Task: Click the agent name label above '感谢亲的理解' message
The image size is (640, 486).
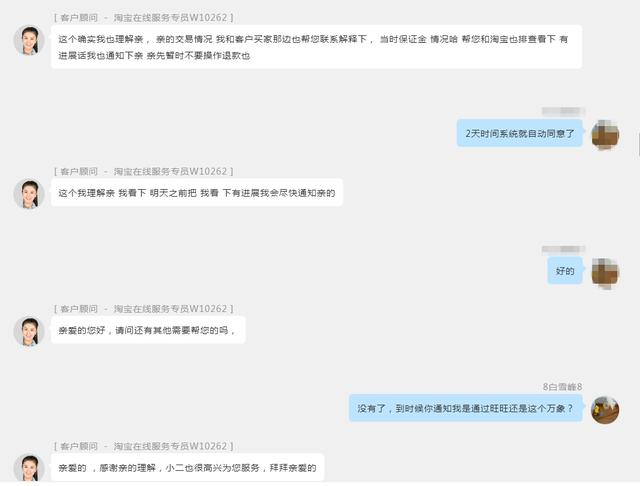Action: (143, 446)
